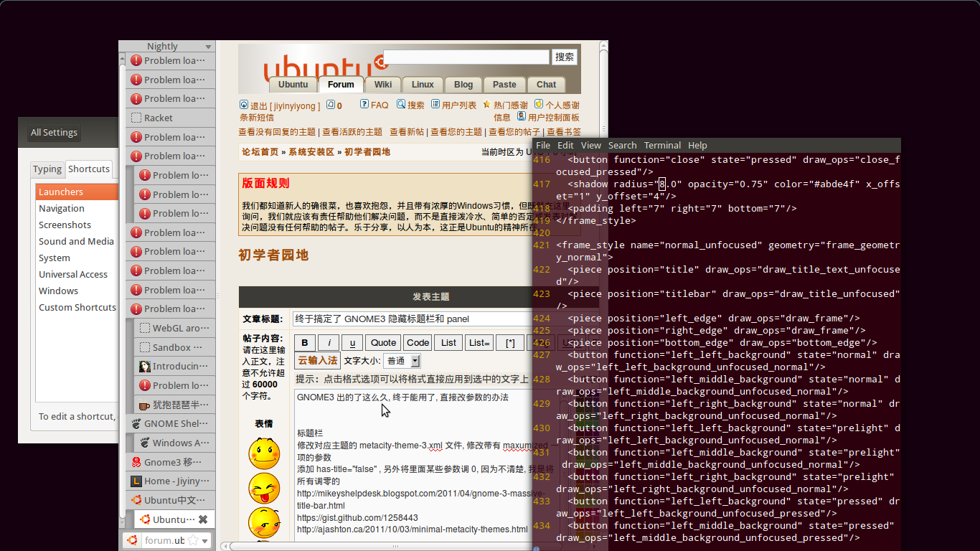This screenshot has width=980, height=551.
Task: Open the View menu in the terminal editor
Action: click(x=591, y=145)
